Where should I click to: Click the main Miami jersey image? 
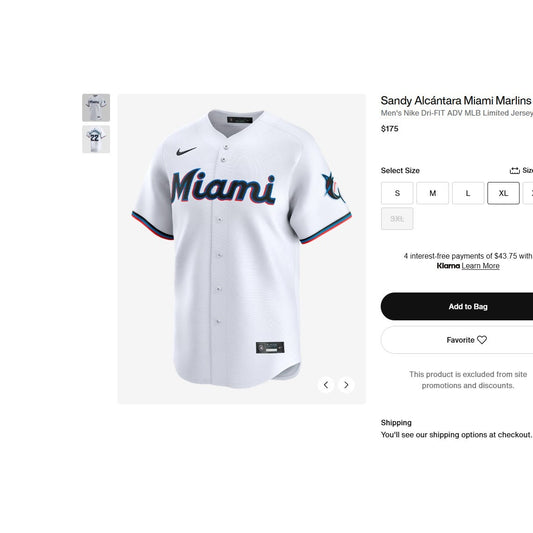click(242, 249)
